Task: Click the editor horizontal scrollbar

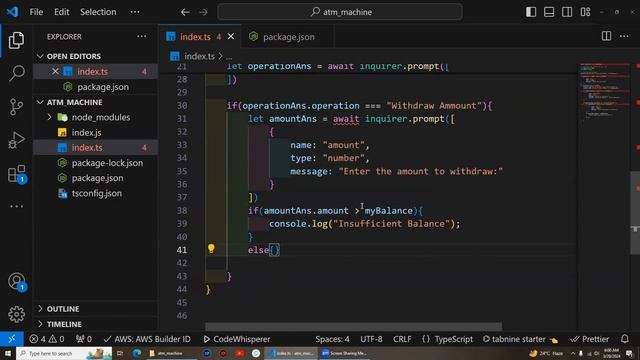Action: pyautogui.click(x=353, y=327)
